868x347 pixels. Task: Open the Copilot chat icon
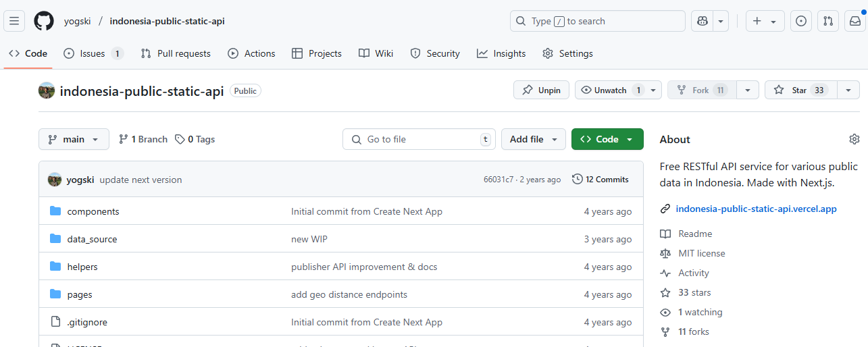703,21
